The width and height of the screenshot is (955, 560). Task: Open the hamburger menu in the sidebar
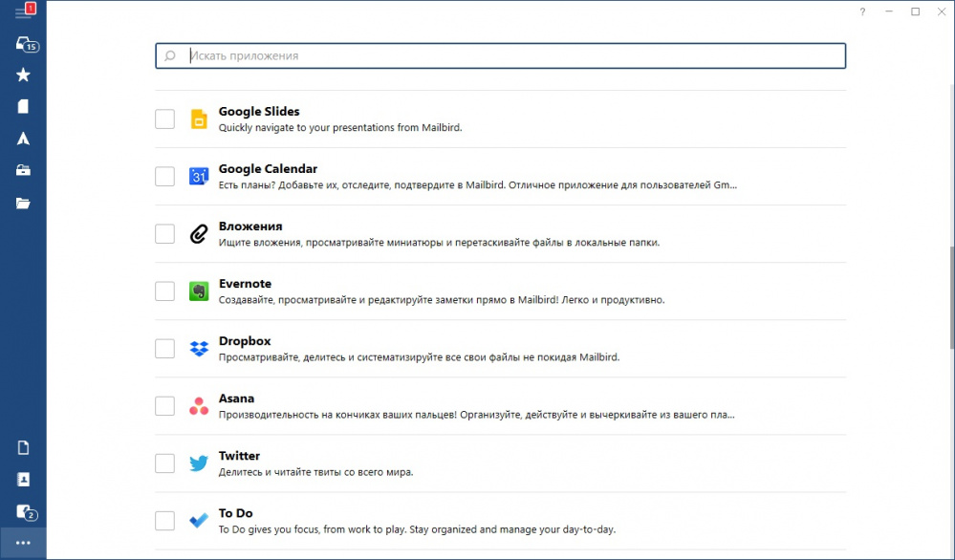(23, 12)
